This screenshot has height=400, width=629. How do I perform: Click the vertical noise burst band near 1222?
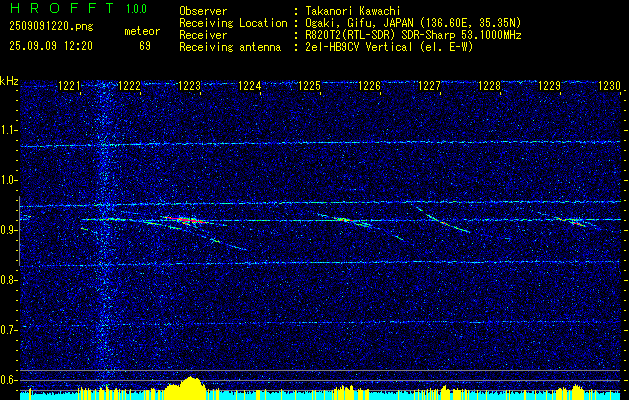tap(104, 237)
